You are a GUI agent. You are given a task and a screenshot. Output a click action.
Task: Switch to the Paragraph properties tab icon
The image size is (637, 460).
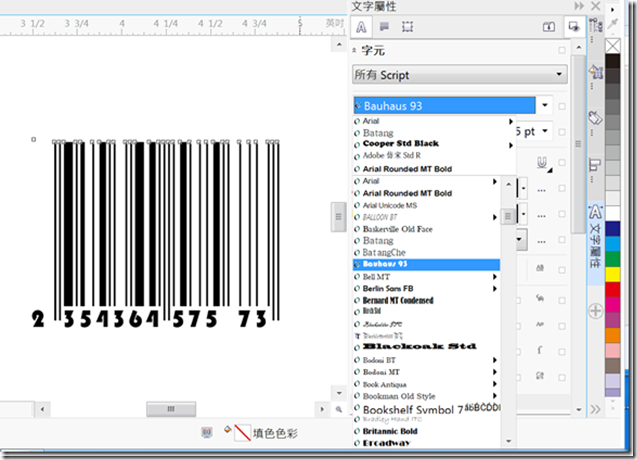[384, 27]
